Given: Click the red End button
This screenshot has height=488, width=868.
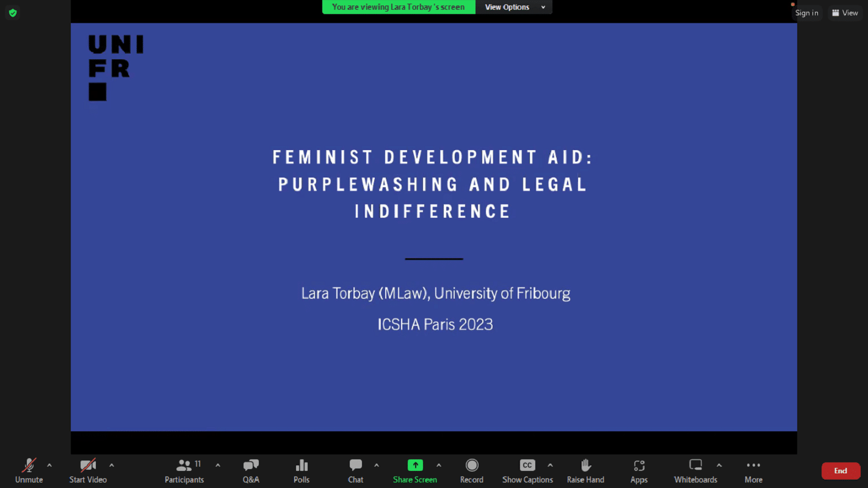Looking at the screenshot, I should [841, 471].
